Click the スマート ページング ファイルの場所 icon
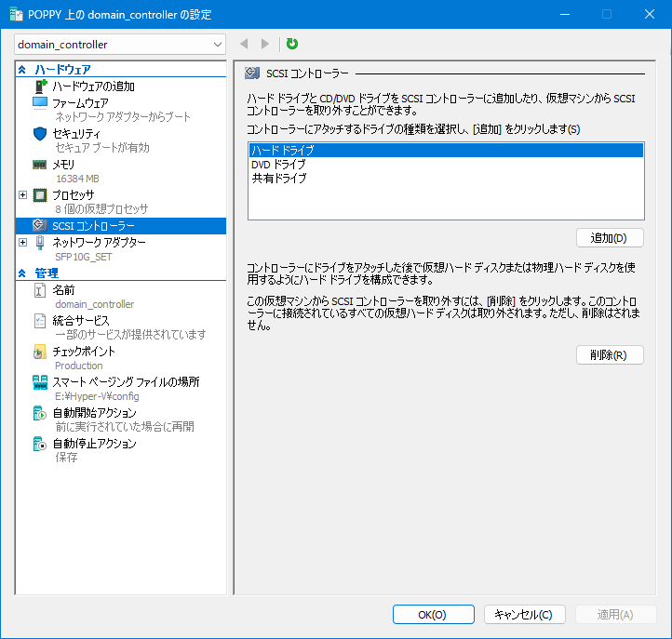Screen dimensions: 672x639 point(40,382)
